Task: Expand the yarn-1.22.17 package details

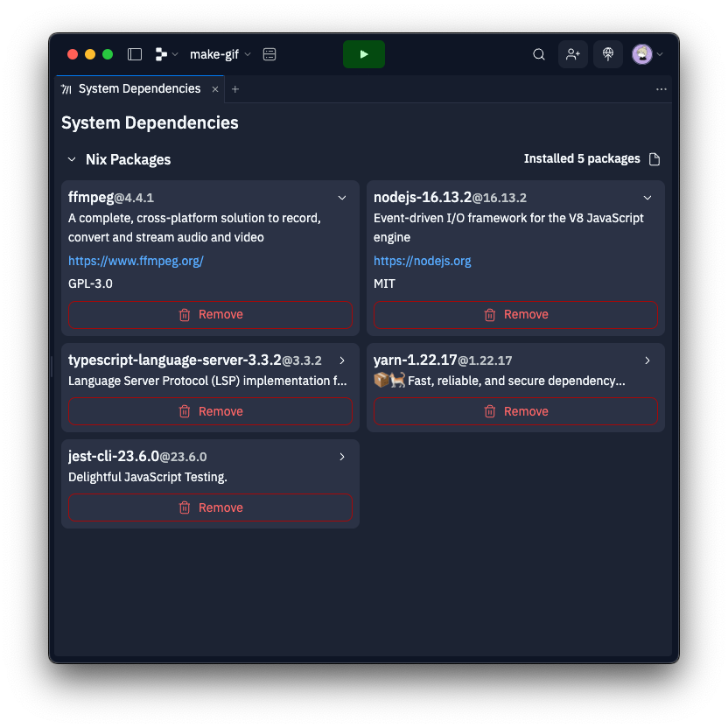Action: 647,360
